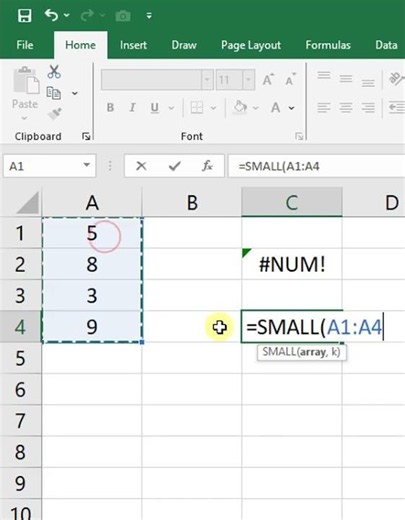The height and width of the screenshot is (520, 405).
Task: Click the Fill Color bucket icon
Action: [x=240, y=107]
